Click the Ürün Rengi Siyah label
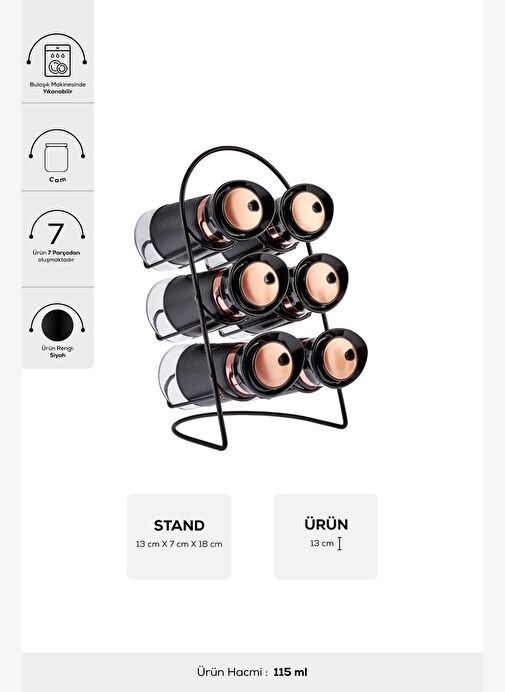 57,351
